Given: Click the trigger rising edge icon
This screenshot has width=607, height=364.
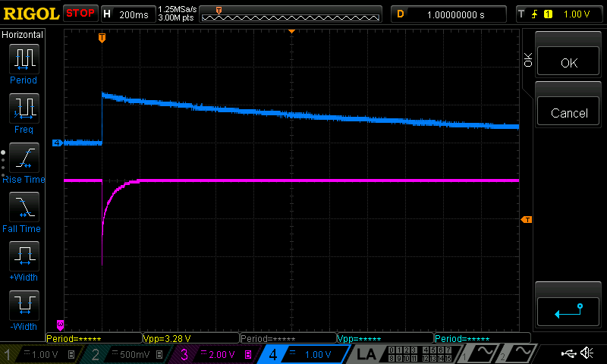Looking at the screenshot, I should (535, 14).
